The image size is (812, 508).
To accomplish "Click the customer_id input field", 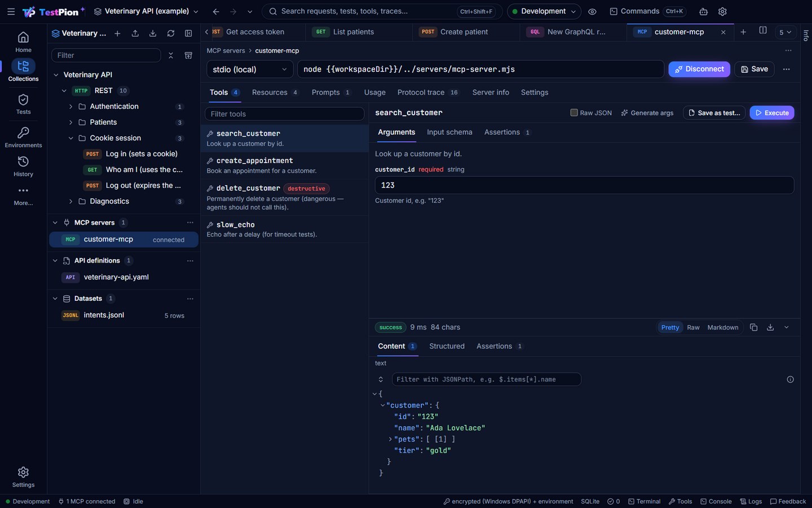I will coord(584,185).
